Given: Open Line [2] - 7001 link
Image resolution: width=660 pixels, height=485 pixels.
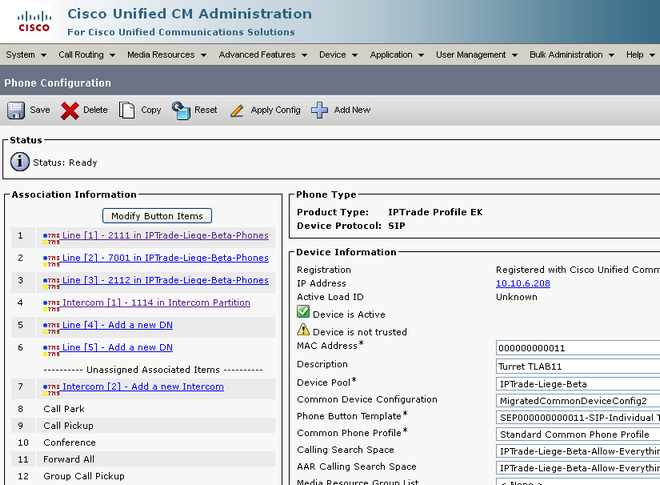Looking at the screenshot, I should (165, 258).
